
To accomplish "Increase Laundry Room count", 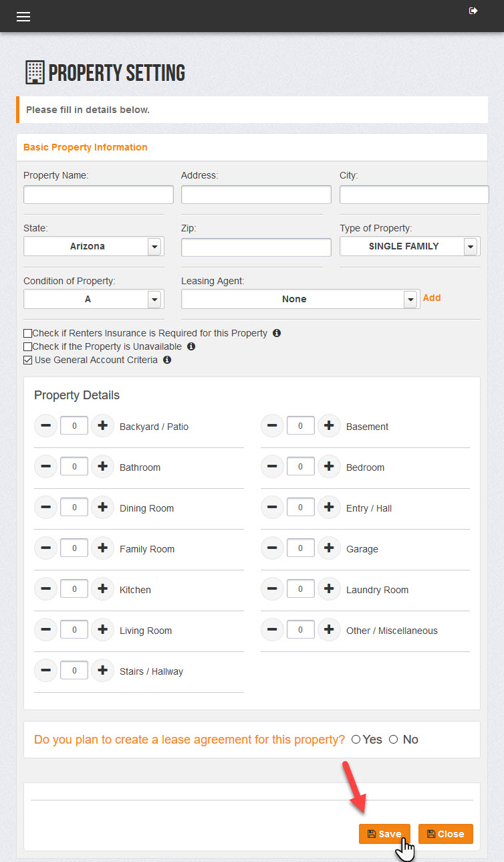I will pyautogui.click(x=329, y=589).
